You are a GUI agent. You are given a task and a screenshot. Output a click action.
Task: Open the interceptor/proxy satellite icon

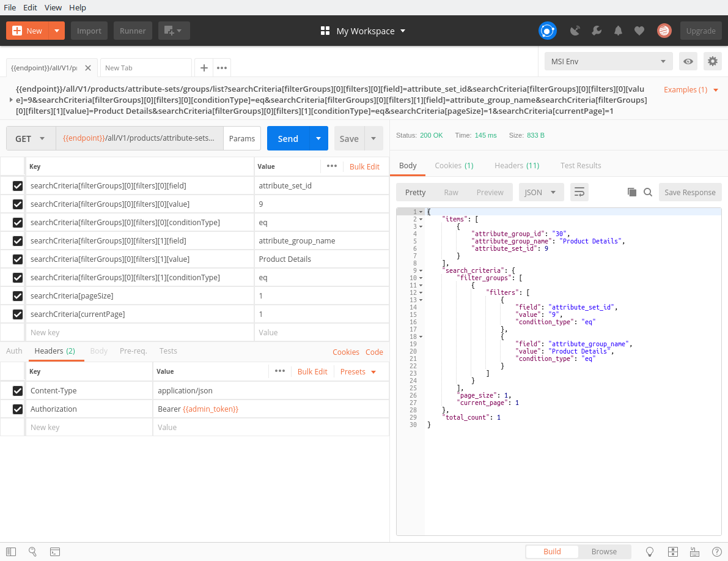point(575,31)
